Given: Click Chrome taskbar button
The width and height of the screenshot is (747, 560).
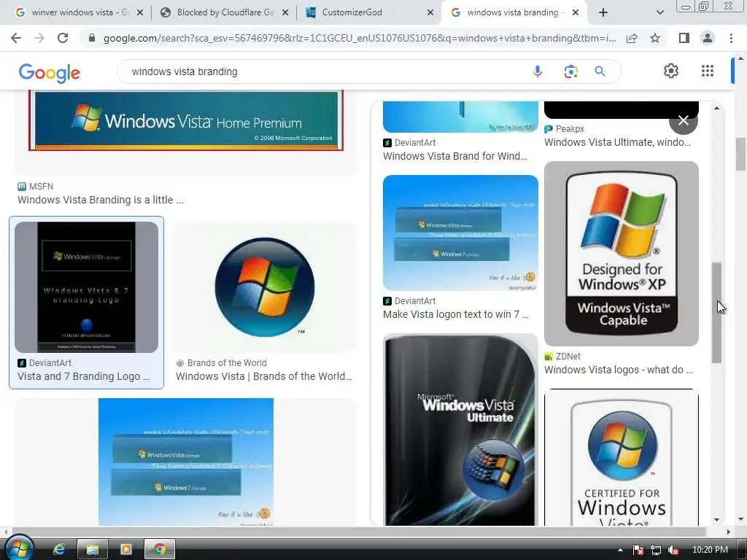Looking at the screenshot, I should coord(160,550).
